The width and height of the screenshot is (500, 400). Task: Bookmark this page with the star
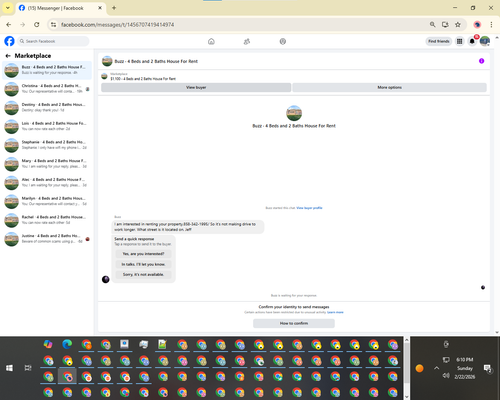pos(458,25)
